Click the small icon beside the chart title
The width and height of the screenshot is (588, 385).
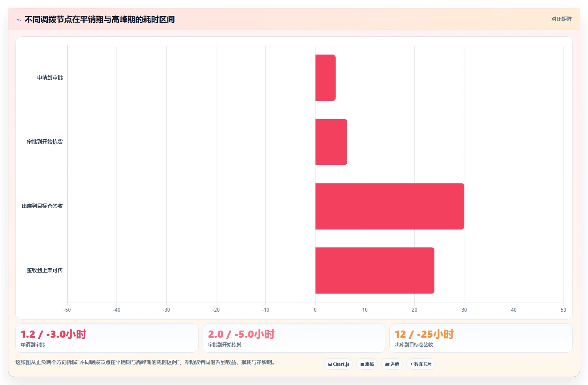(x=19, y=20)
